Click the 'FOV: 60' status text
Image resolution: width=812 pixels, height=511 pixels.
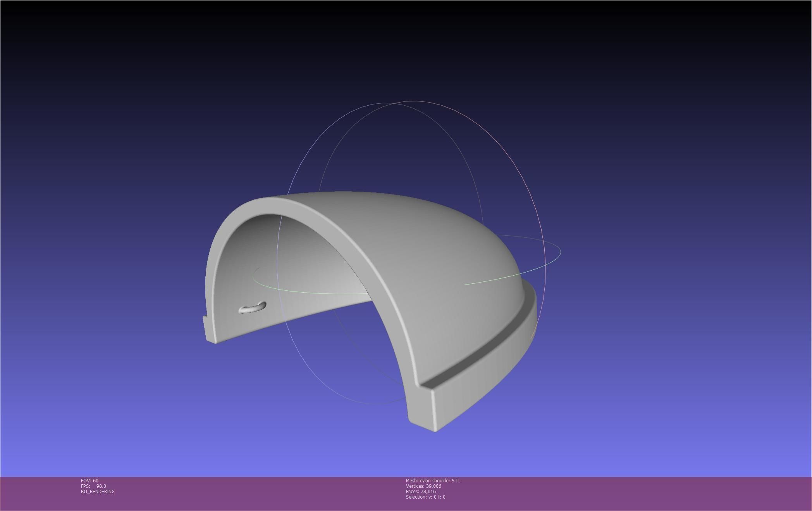tap(89, 481)
